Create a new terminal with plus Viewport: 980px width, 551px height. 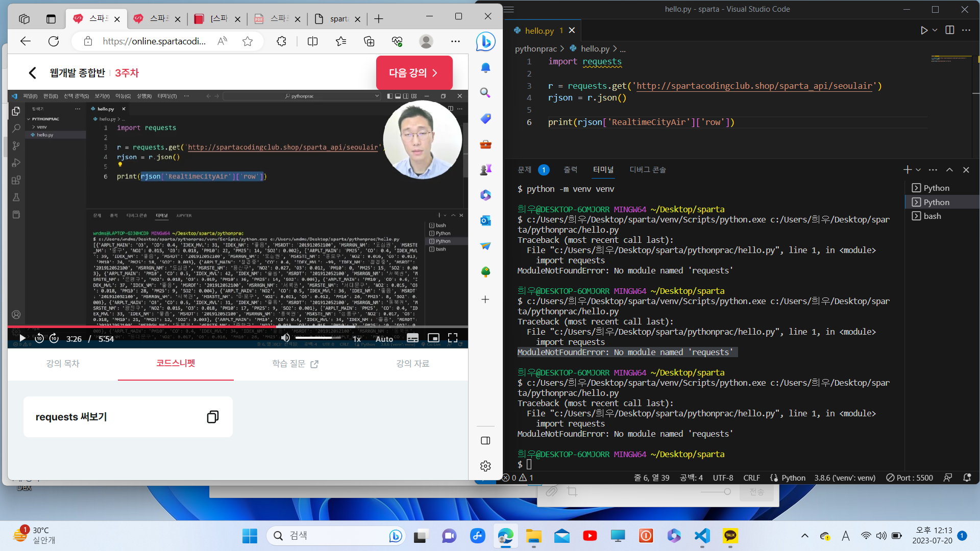(x=907, y=170)
